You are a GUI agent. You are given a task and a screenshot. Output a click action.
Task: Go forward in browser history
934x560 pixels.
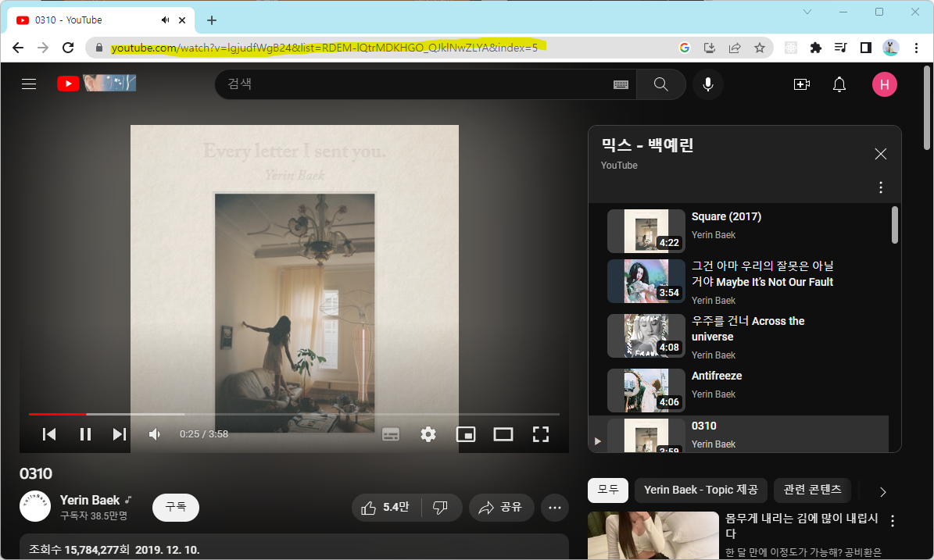point(43,48)
